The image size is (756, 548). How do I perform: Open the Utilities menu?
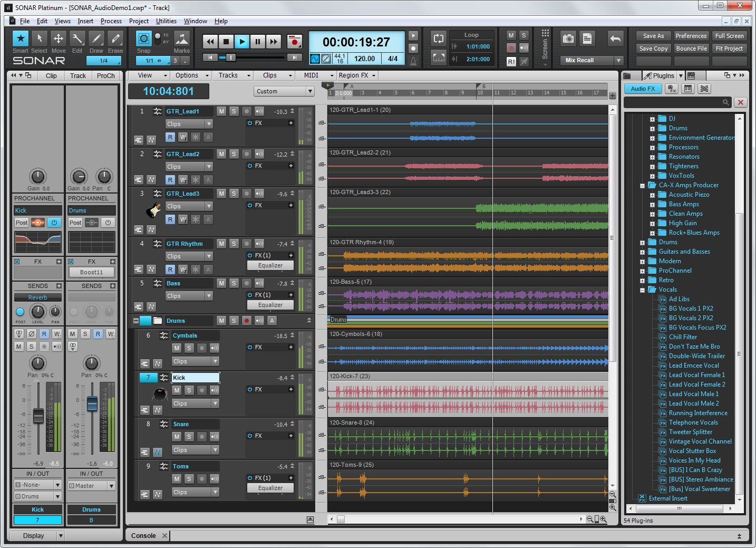166,21
